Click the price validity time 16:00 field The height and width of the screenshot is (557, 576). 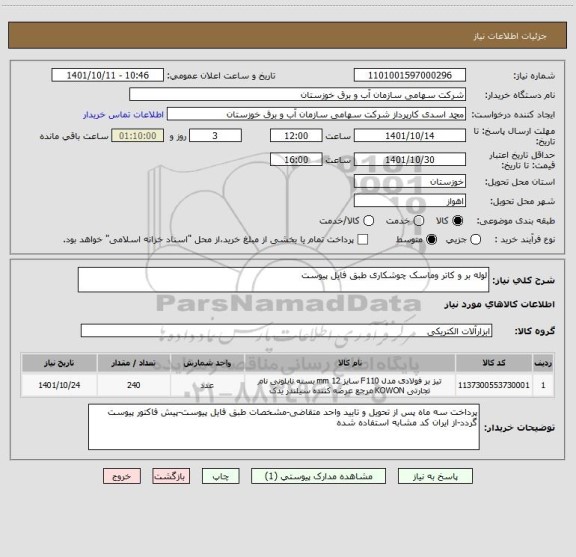[296, 159]
